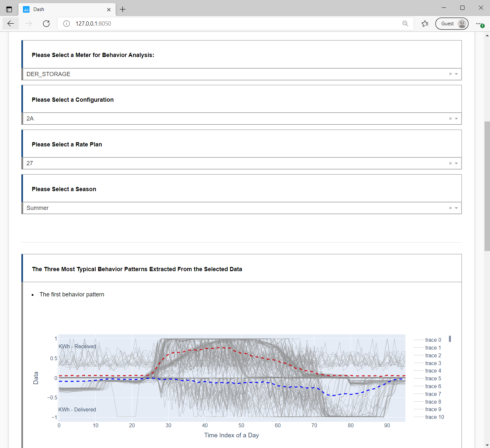Expand the meter dropdown arrow
Viewport: 490px width, 448px height.
456,74
